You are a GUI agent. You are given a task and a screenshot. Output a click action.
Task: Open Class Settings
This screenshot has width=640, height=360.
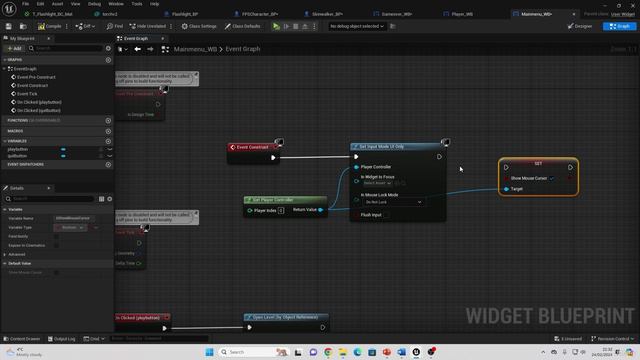pyautogui.click(x=199, y=26)
